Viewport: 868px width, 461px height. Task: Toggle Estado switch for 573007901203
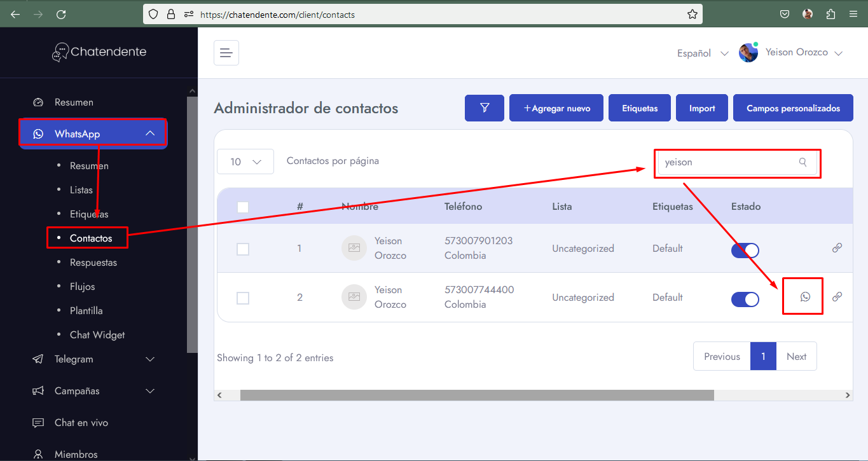pos(745,251)
